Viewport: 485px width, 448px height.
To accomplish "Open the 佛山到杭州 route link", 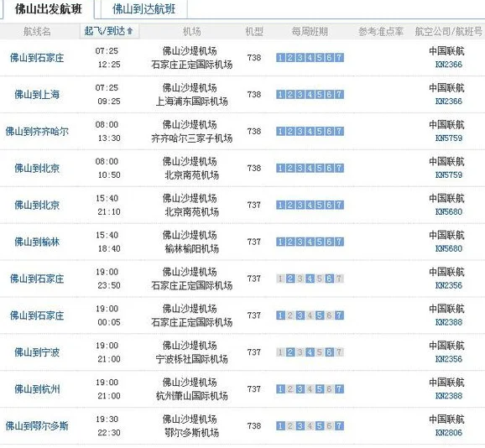I will point(37,389).
